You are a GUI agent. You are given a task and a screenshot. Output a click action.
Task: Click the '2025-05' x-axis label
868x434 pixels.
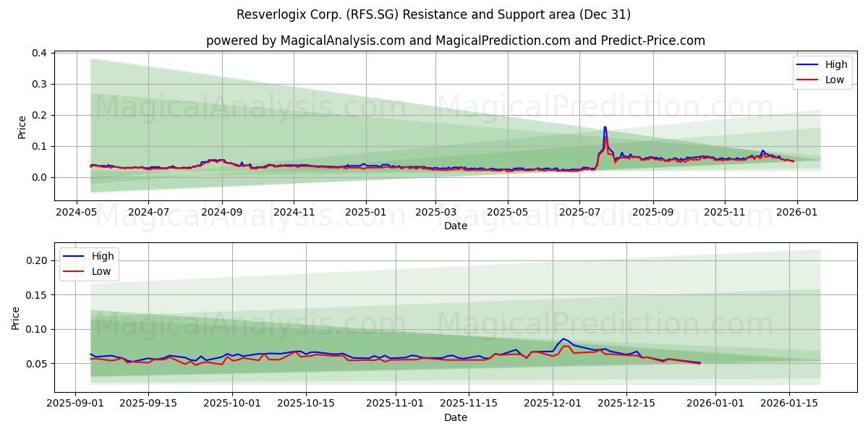pos(508,212)
